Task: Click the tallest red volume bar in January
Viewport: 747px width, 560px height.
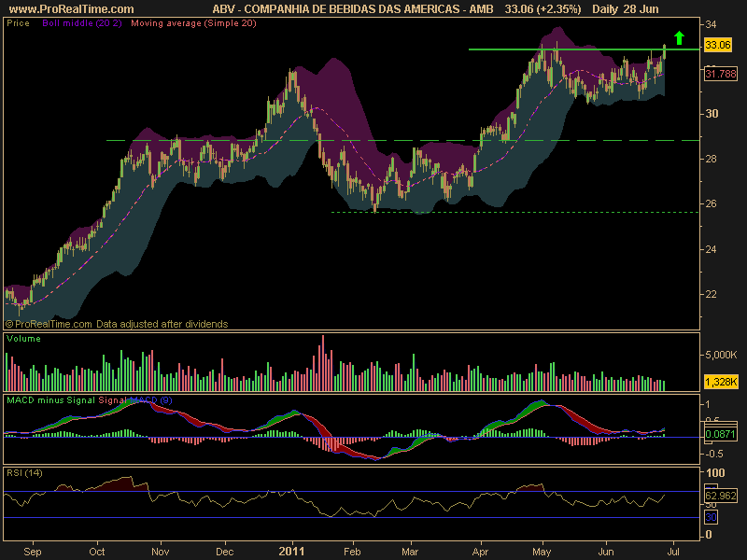Action: pyautogui.click(x=323, y=363)
